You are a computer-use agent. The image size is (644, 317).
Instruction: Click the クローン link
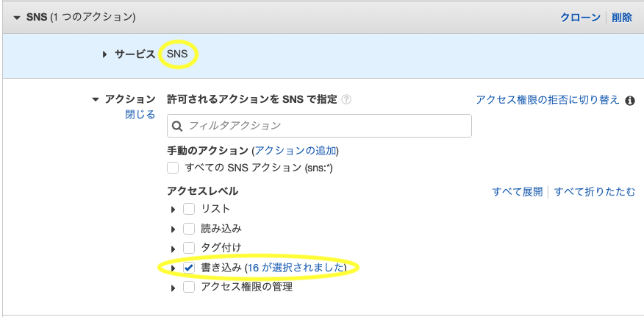580,18
